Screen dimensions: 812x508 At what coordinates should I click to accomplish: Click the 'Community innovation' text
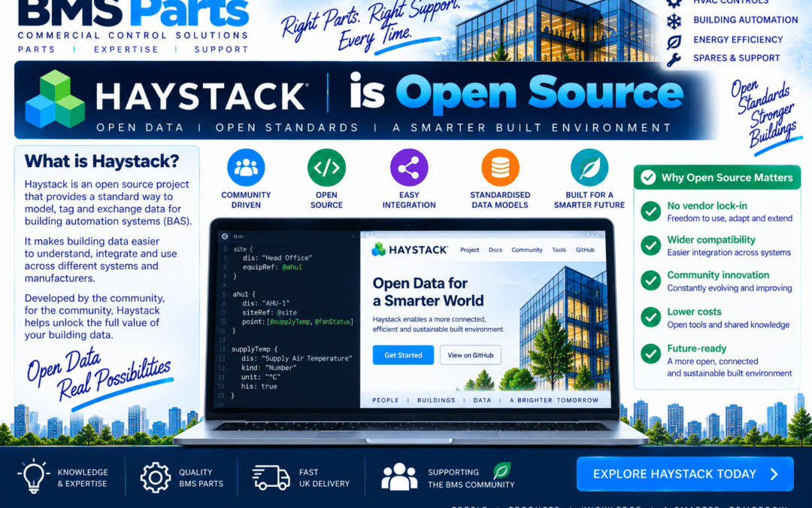coord(718,275)
